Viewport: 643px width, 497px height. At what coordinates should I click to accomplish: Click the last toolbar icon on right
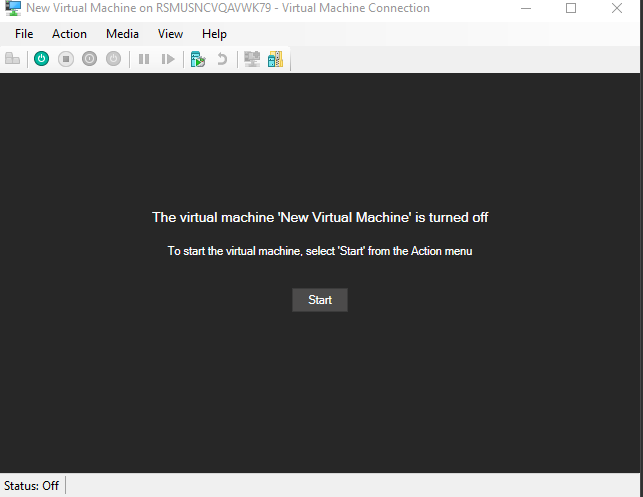click(x=275, y=59)
